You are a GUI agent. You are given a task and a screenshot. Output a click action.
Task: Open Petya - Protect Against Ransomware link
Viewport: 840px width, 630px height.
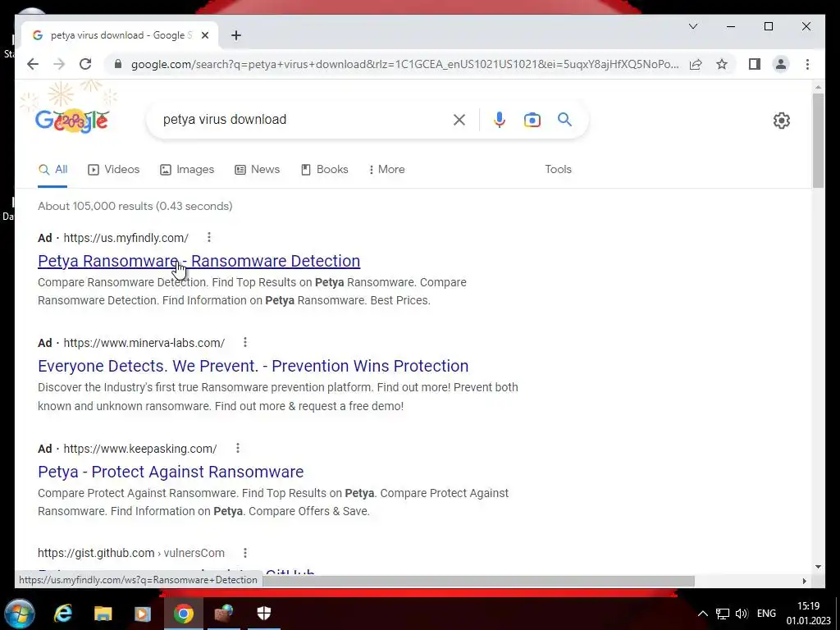pyautogui.click(x=171, y=472)
